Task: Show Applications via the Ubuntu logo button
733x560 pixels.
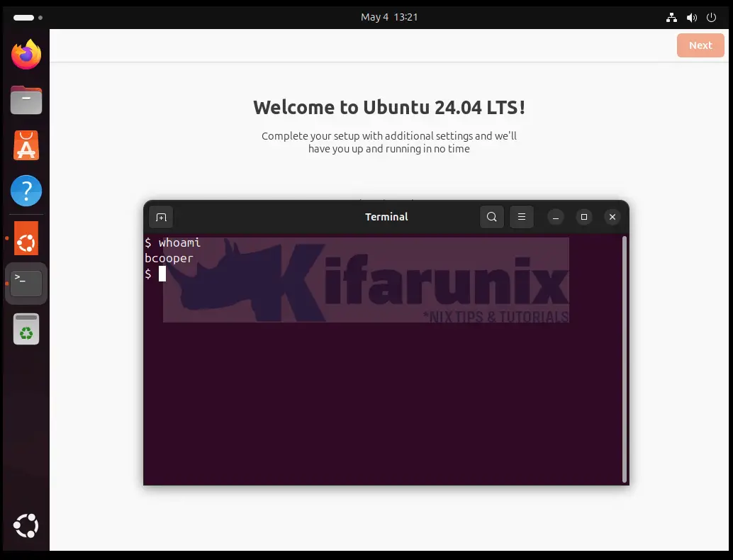Action: tap(26, 526)
